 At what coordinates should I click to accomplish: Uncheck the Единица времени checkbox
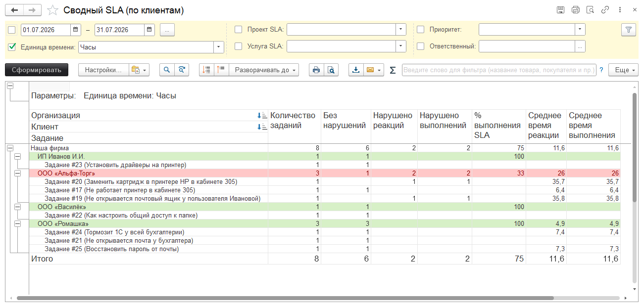coord(12,47)
